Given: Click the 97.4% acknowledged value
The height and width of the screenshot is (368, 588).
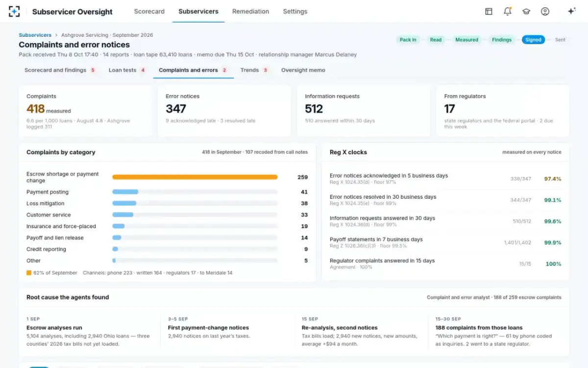Looking at the screenshot, I should click(x=553, y=179).
